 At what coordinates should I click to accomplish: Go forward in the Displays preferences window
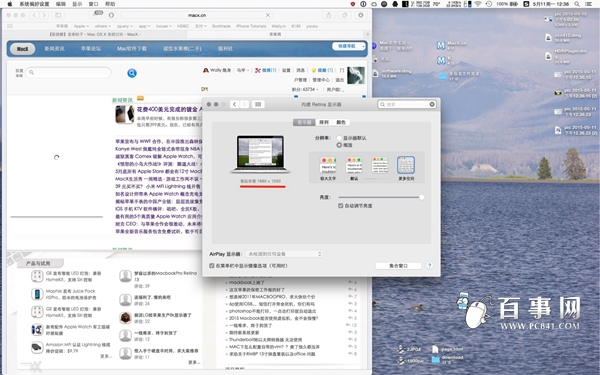tap(245, 104)
